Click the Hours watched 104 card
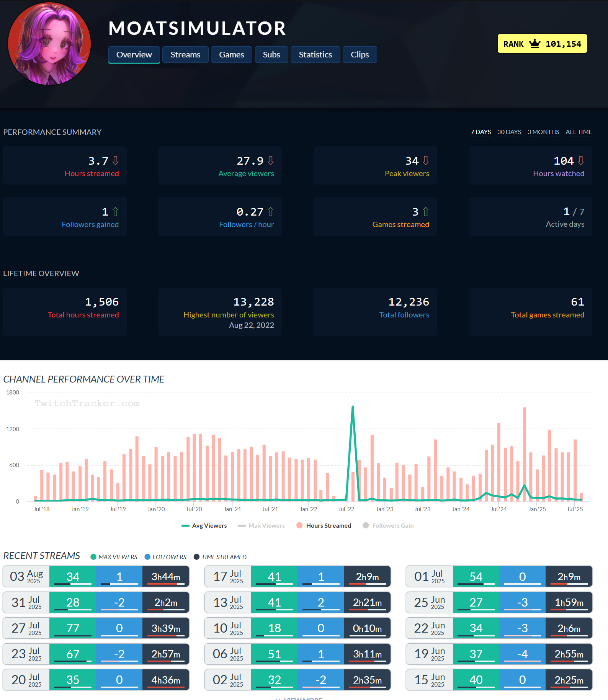 (x=530, y=165)
